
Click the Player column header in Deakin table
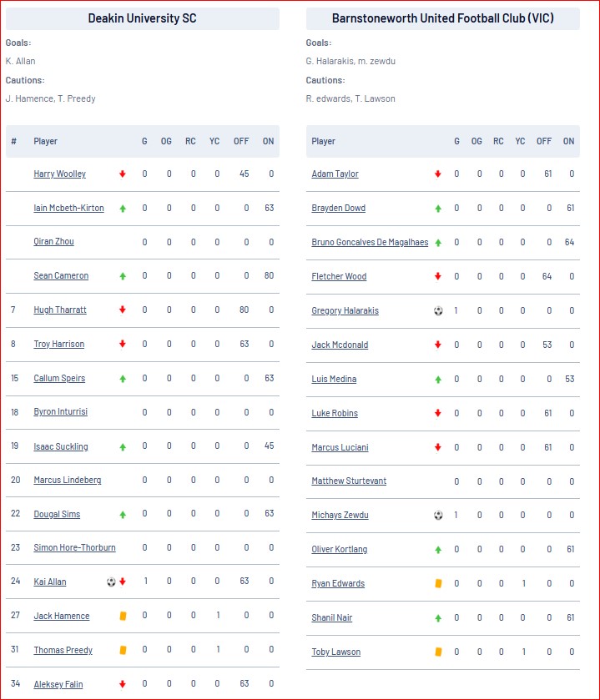[x=46, y=141]
